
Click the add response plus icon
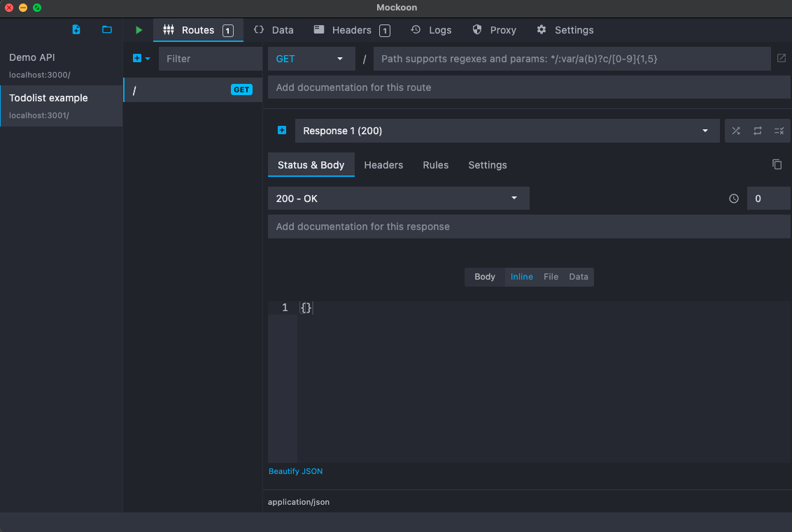pos(282,131)
